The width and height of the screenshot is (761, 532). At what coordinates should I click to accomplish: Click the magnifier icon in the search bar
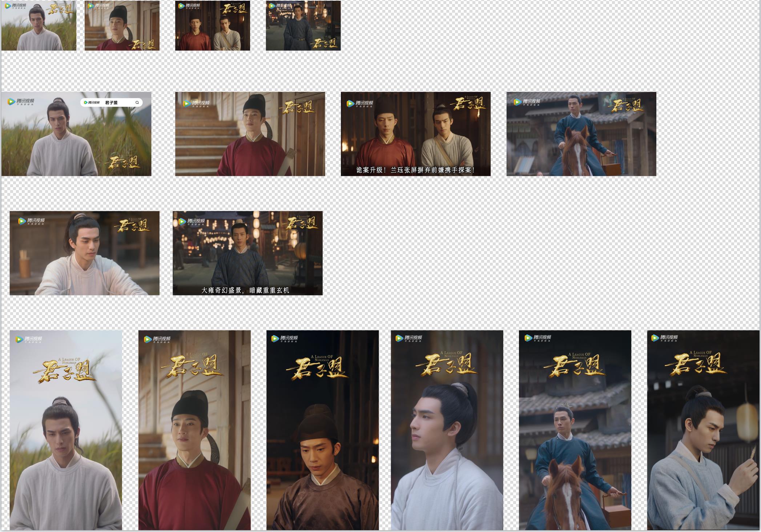coord(137,102)
